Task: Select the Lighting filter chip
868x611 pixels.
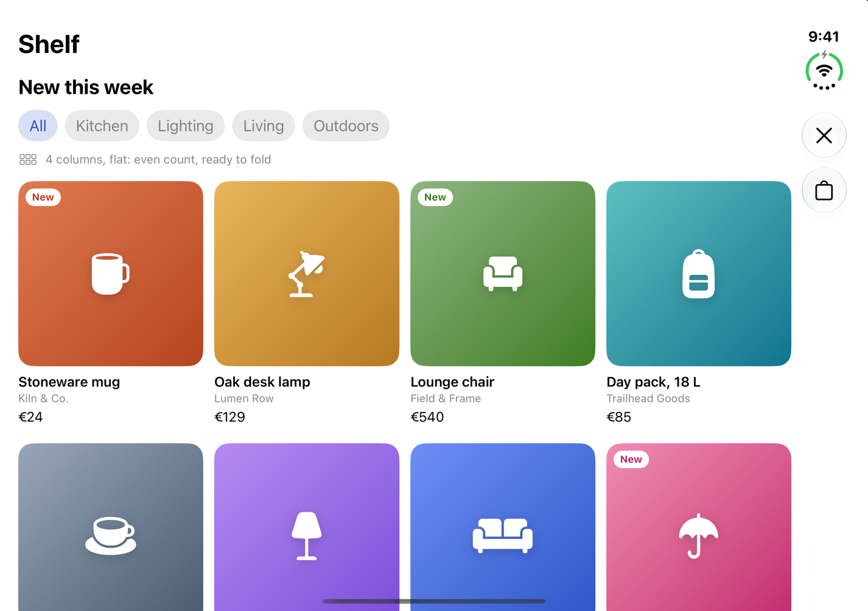Action: (186, 125)
